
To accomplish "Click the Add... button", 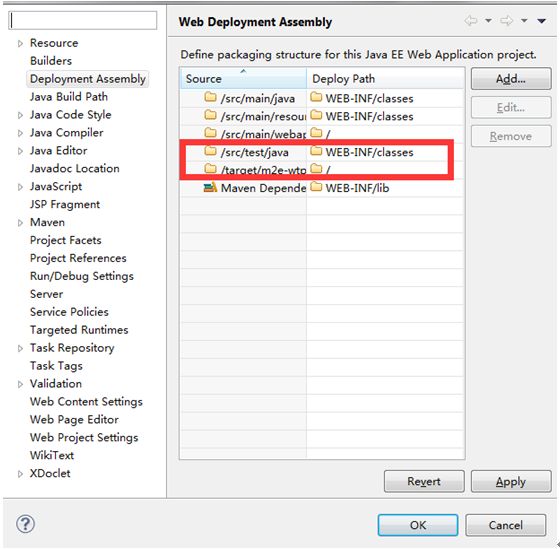I will (511, 79).
